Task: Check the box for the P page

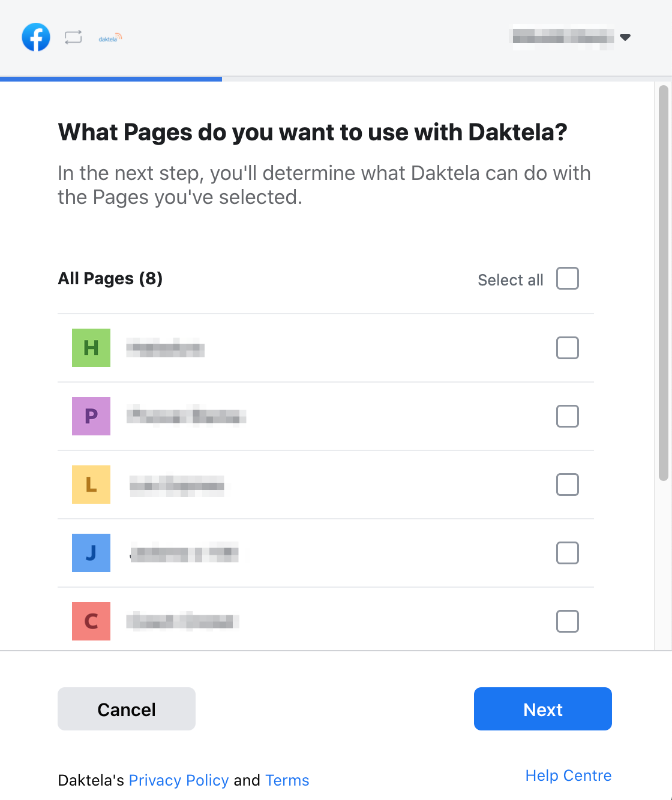Action: click(568, 416)
